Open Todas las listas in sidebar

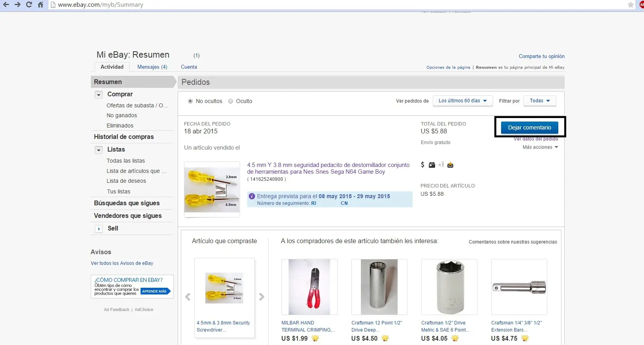point(126,161)
